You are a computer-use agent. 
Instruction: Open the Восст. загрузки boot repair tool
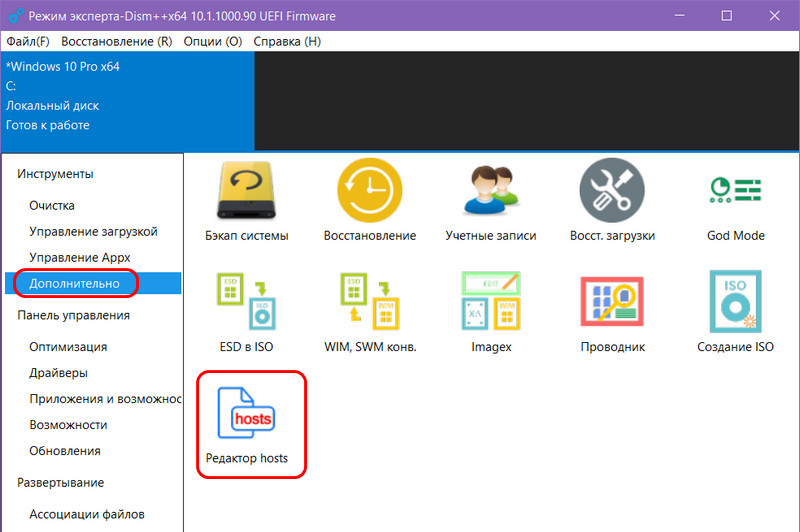(x=612, y=201)
